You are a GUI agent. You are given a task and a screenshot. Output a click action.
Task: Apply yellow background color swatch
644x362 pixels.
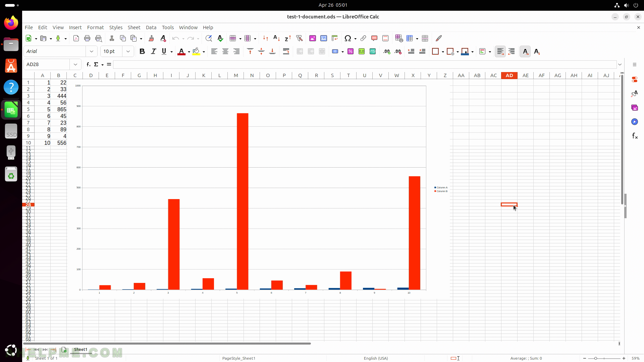tap(196, 52)
